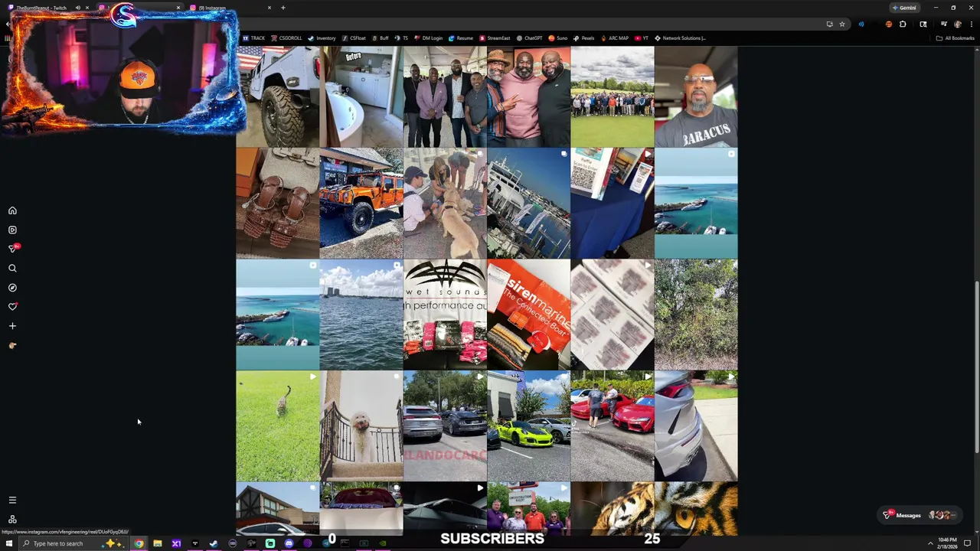This screenshot has height=551, width=980.
Task: Open the golden dog petting post
Action: coord(444,204)
